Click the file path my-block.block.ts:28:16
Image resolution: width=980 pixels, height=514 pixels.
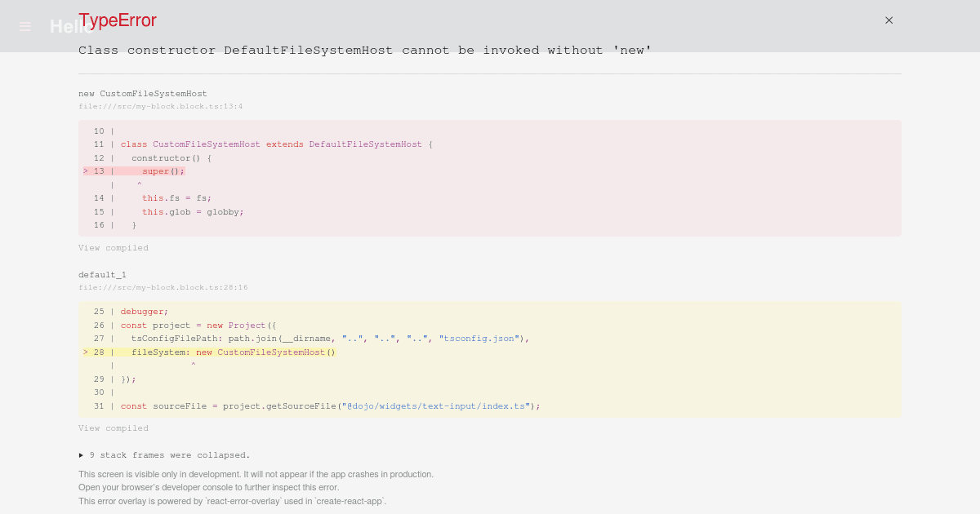click(x=163, y=287)
